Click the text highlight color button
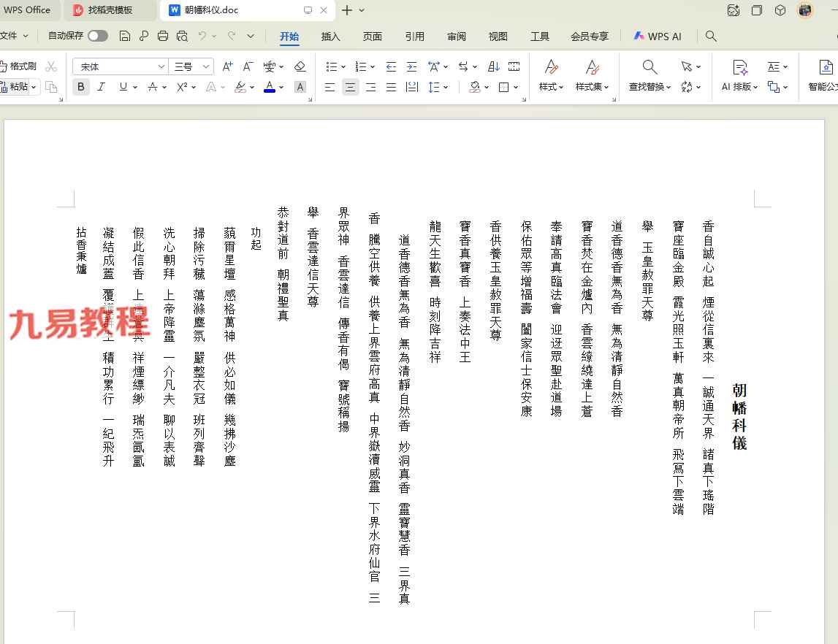Image resolution: width=838 pixels, height=644 pixels. 240,86
